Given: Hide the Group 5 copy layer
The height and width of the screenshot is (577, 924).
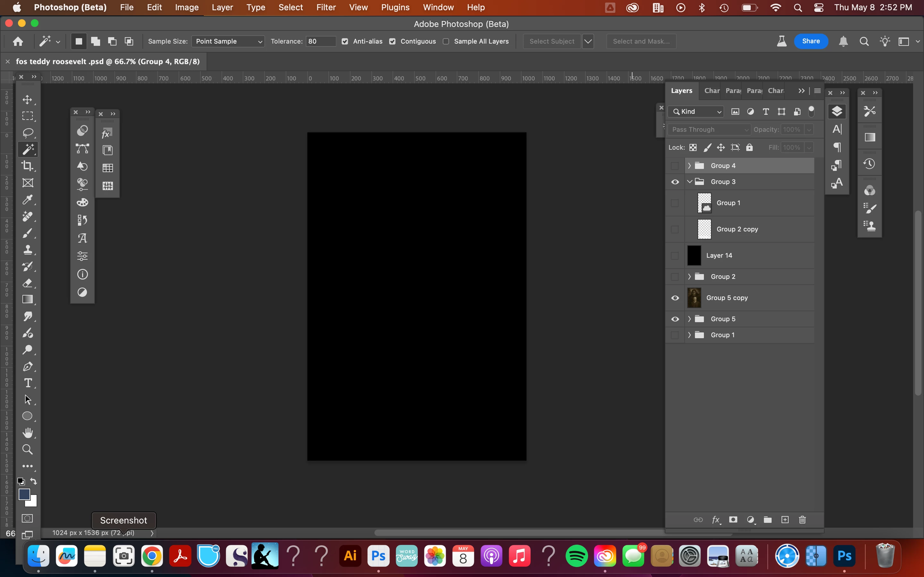Looking at the screenshot, I should 675,298.
